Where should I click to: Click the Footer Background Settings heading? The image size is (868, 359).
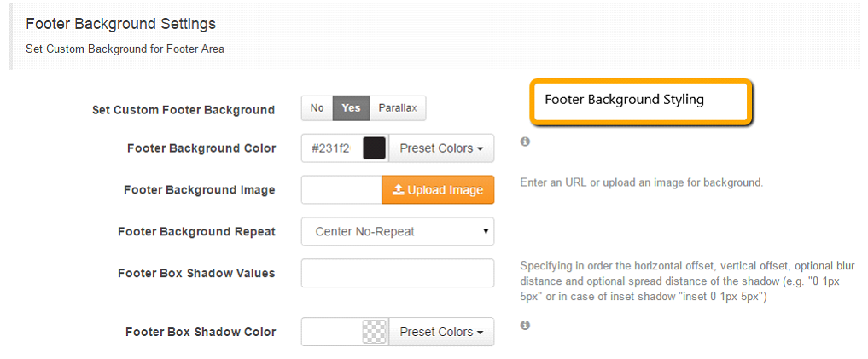pyautogui.click(x=120, y=25)
